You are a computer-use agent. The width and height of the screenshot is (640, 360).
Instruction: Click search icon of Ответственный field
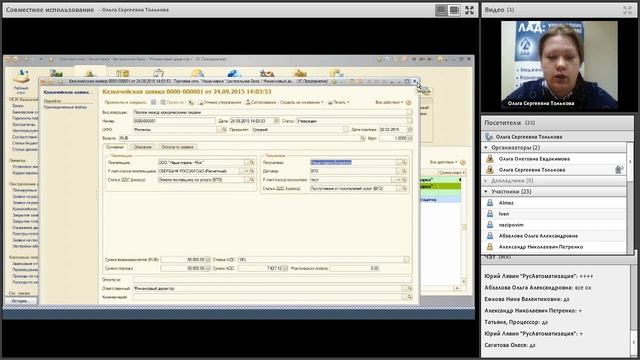point(409,288)
